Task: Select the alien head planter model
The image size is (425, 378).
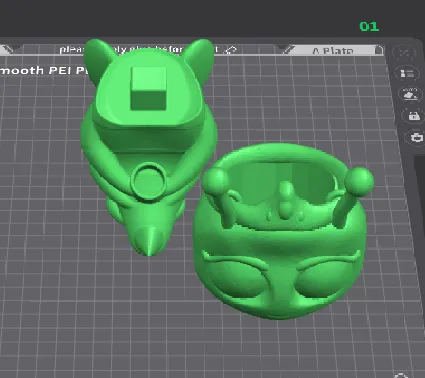Action: click(283, 231)
